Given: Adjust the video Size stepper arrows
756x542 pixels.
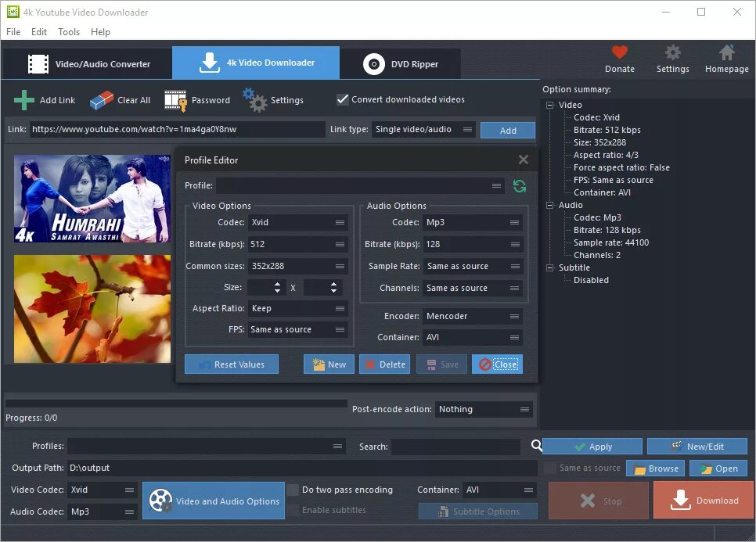Looking at the screenshot, I should pos(279,287).
